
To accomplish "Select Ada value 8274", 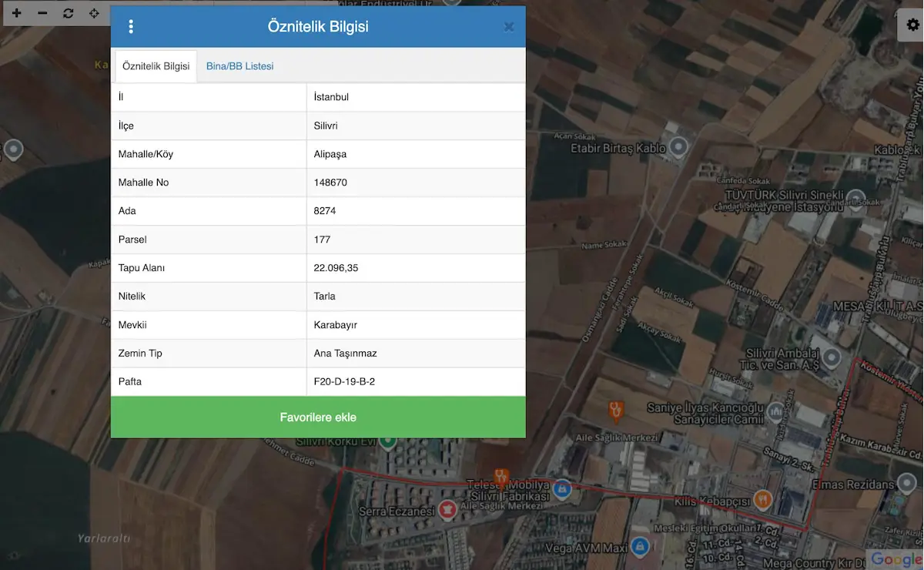I will click(x=416, y=211).
